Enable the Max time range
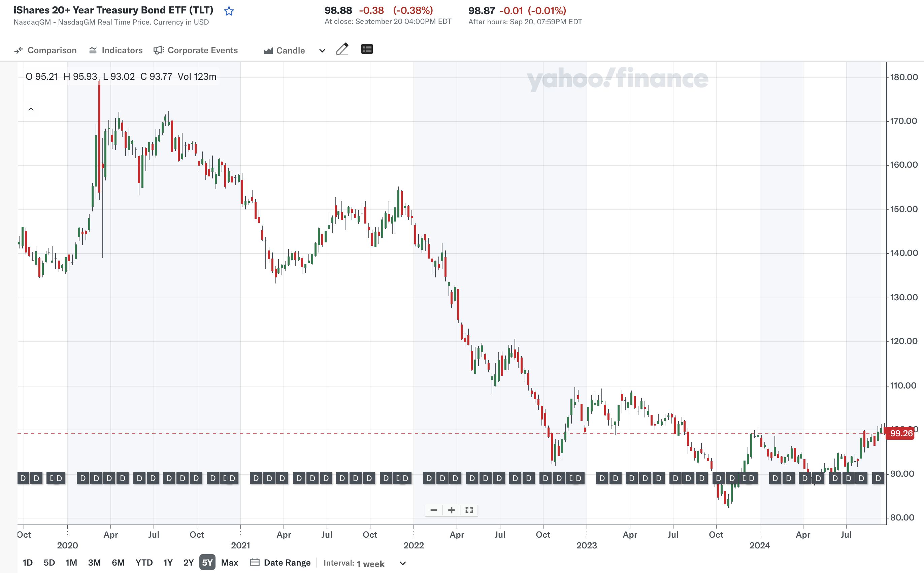 229,563
